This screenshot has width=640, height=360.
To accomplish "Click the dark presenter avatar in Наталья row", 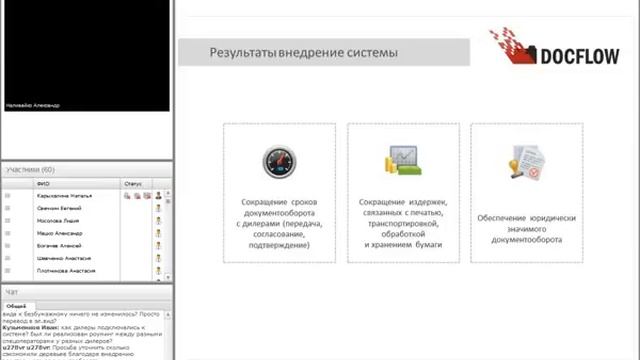I will 158,196.
